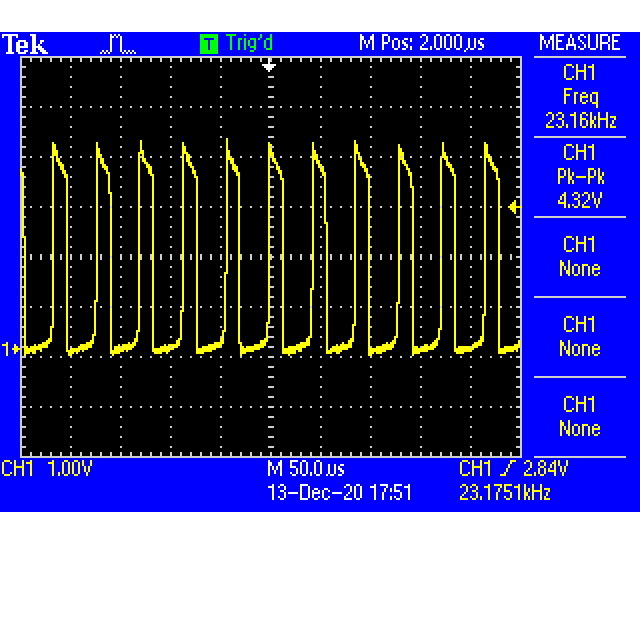Click the Tek logo
Screen dimensions: 640x640
click(x=24, y=44)
